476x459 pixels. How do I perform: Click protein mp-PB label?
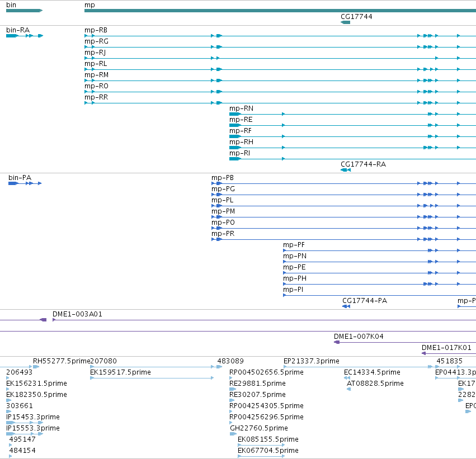coord(223,178)
